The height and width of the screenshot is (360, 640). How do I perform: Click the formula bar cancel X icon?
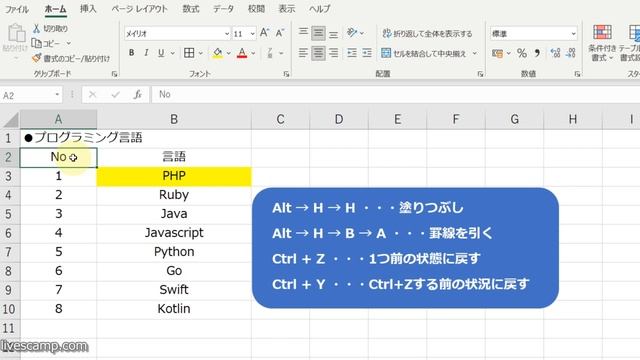click(93, 95)
